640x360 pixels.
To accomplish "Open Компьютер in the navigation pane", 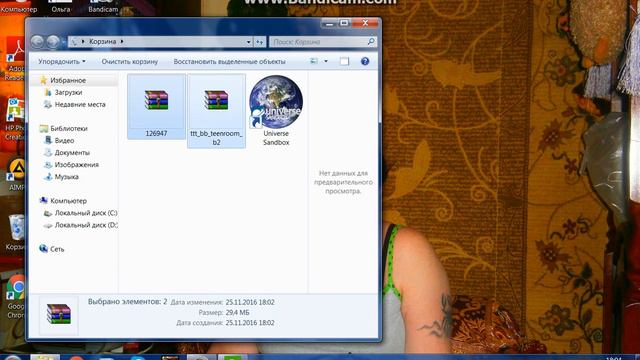I will 68,201.
